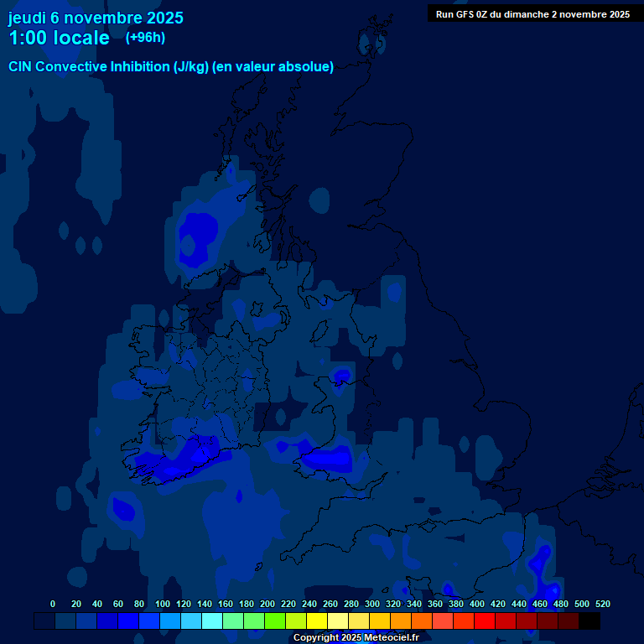The width and height of the screenshot is (644, 644).
Task: Click the (+96h) forecast offset label
Action: (x=145, y=38)
